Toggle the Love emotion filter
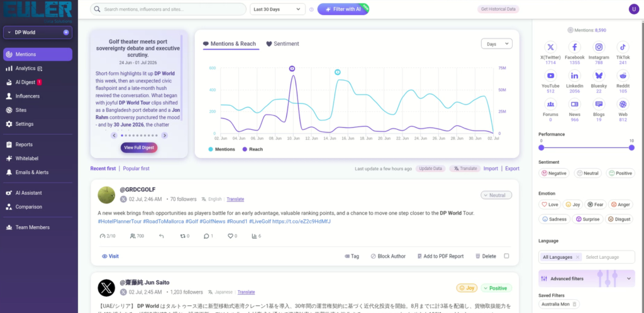 (x=550, y=204)
